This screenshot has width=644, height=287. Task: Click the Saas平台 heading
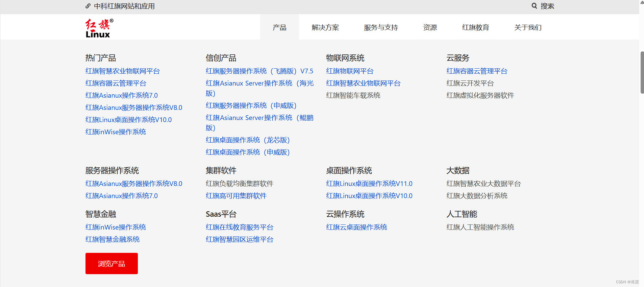[x=221, y=214]
